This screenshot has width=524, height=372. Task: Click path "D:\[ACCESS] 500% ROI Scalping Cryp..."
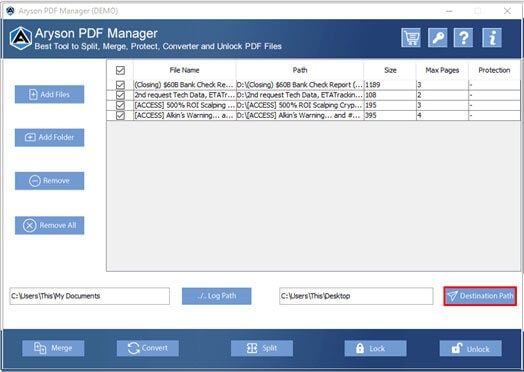299,105
